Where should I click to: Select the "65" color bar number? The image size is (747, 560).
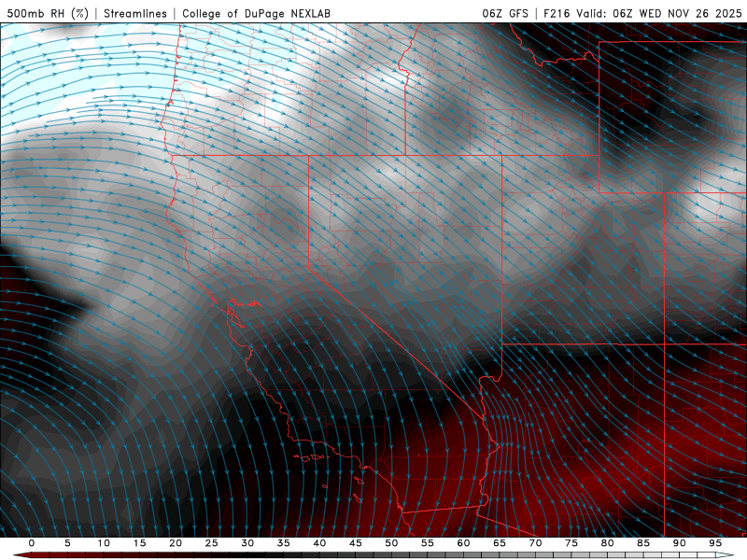click(500, 543)
